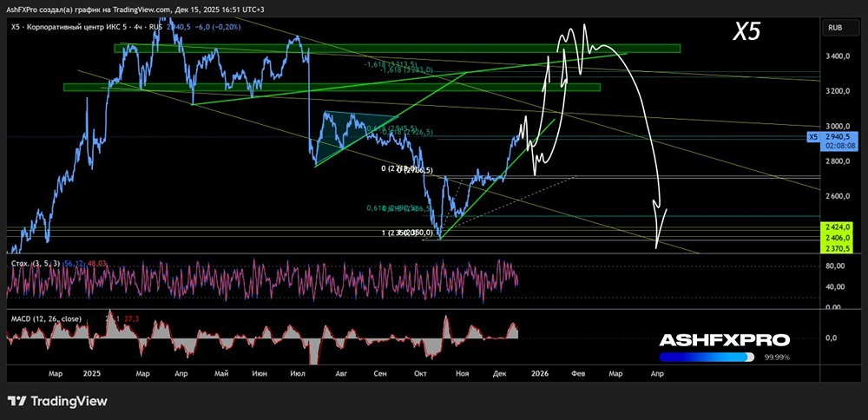Click the 'MACD (12, 26, close)' indicator legend
The width and height of the screenshot is (868, 420).
pos(47,318)
